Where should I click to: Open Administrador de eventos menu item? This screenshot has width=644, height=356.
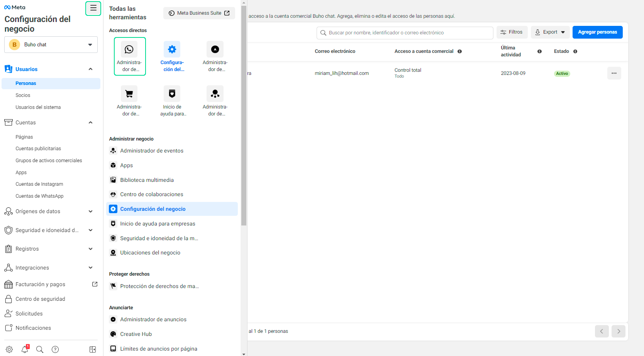click(151, 151)
